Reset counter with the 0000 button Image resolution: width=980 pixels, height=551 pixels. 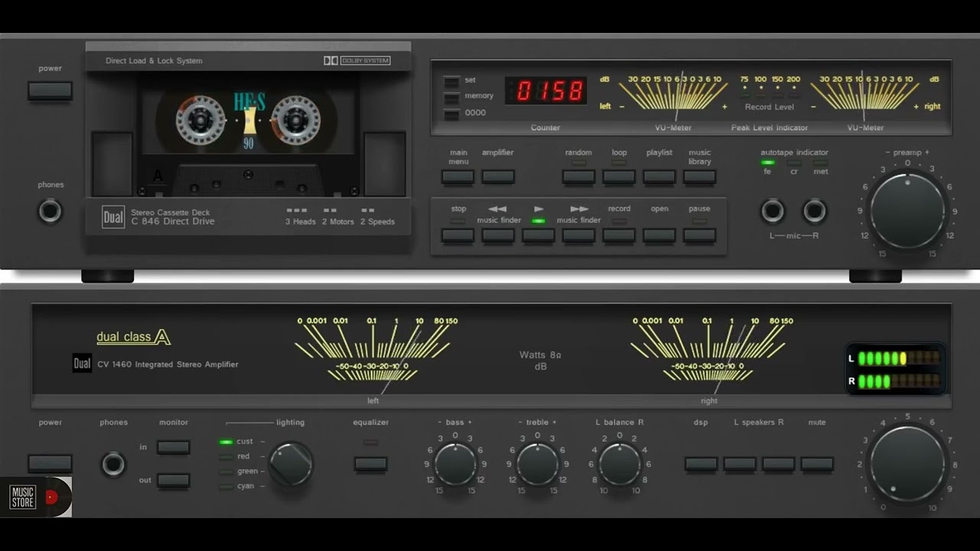tap(452, 114)
